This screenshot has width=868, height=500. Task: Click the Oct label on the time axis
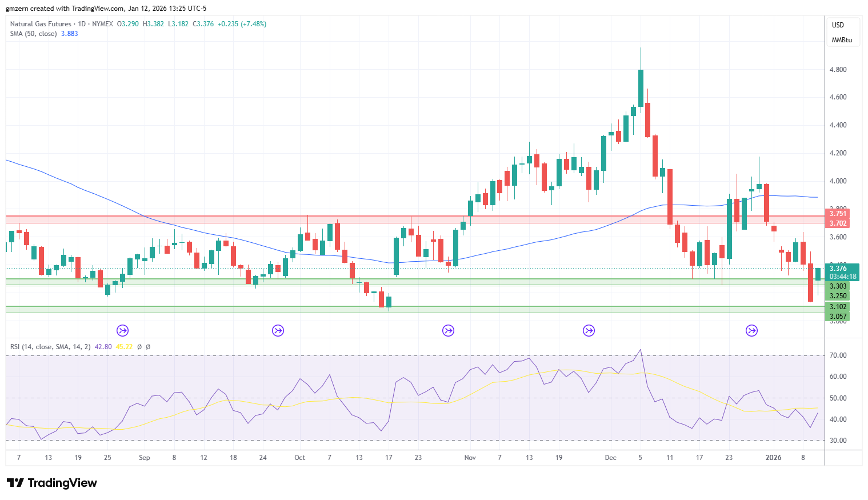point(300,458)
